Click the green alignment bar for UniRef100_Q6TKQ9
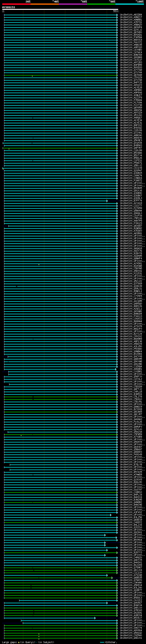 (61, 75)
